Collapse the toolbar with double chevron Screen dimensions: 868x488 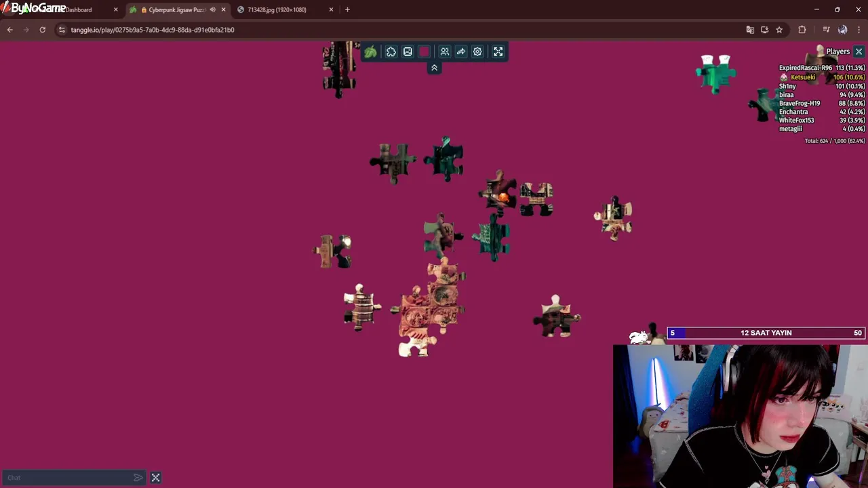435,68
